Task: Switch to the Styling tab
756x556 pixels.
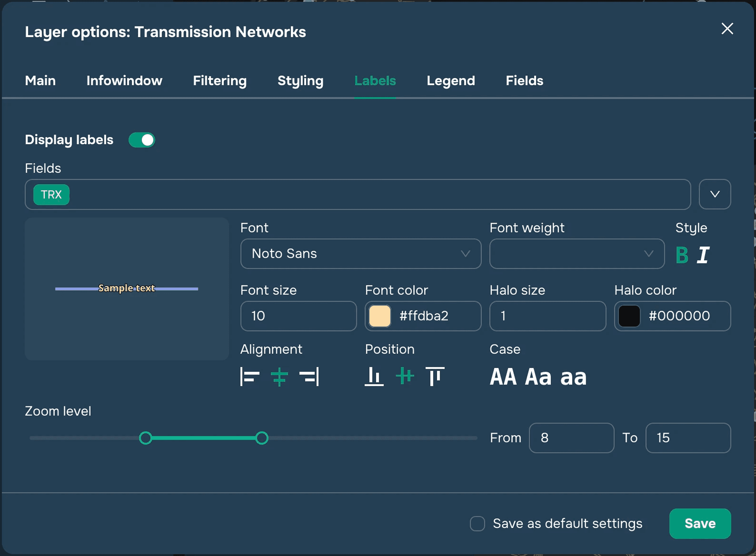Action: click(300, 80)
